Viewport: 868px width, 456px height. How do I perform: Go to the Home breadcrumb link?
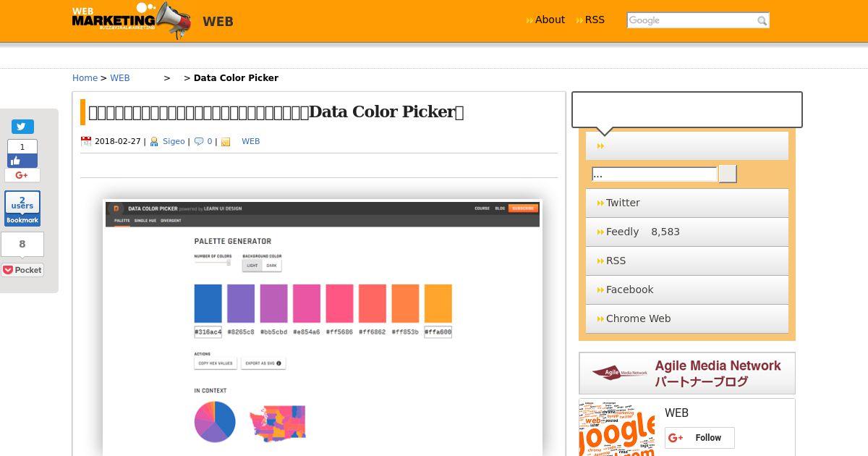coord(85,78)
